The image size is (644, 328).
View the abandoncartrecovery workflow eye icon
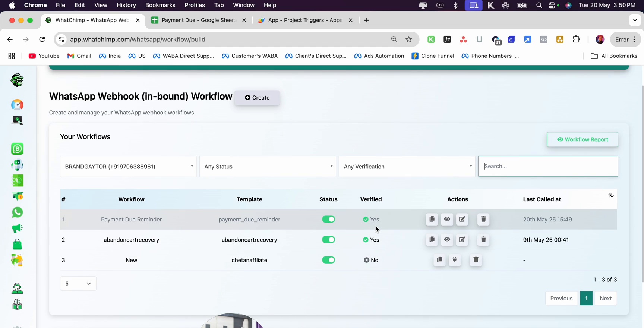(447, 240)
